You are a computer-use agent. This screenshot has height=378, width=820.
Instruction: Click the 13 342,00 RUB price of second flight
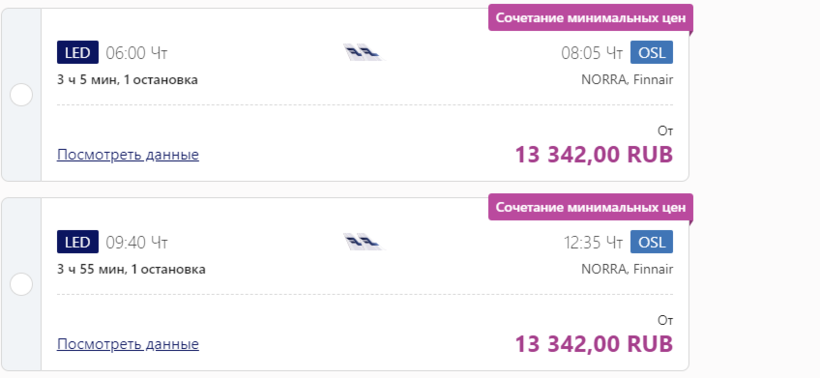pos(594,343)
